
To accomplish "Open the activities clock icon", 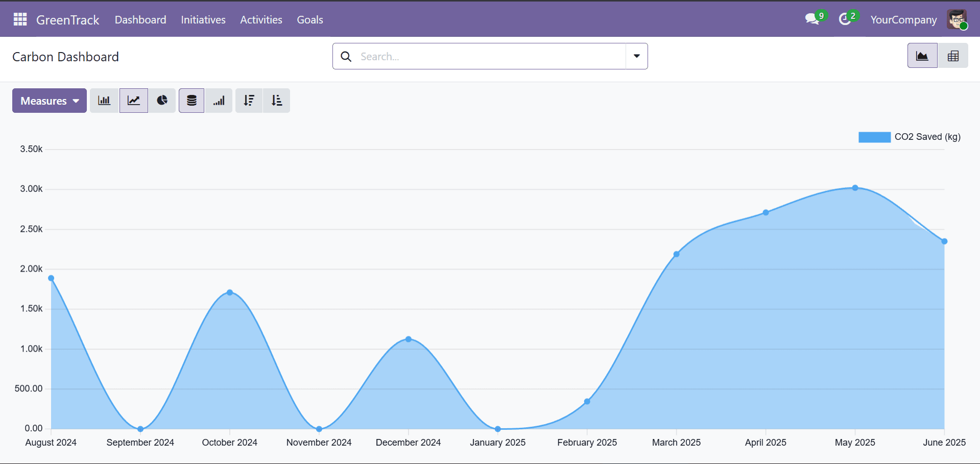I will (845, 19).
